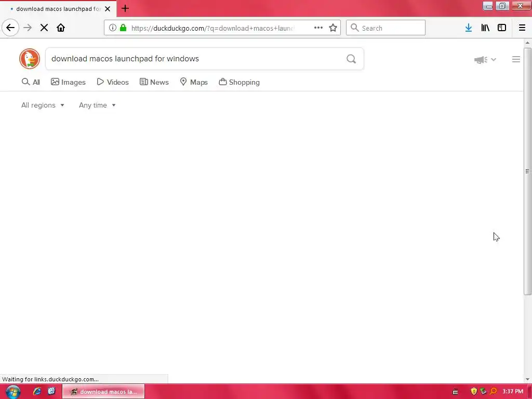Click the DuckDuckGo logo
Screen dimensions: 532x399
pos(30,59)
